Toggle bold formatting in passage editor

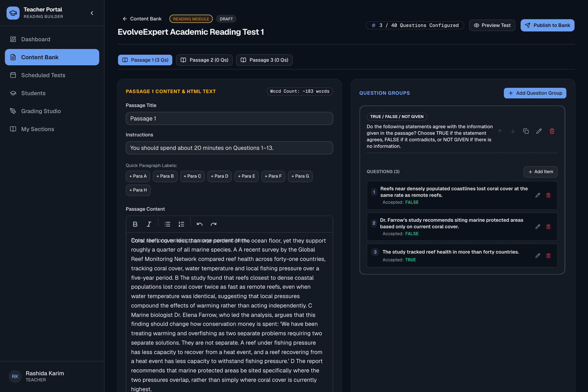pos(135,224)
